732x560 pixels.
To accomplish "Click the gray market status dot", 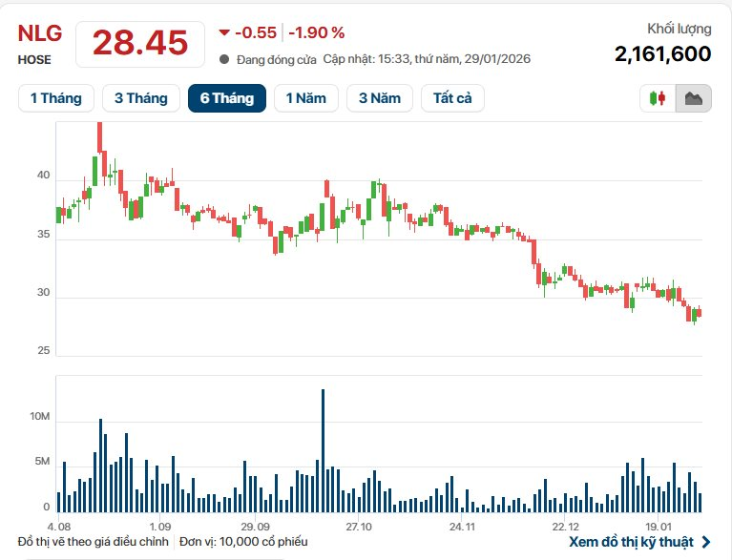I will 224,59.
